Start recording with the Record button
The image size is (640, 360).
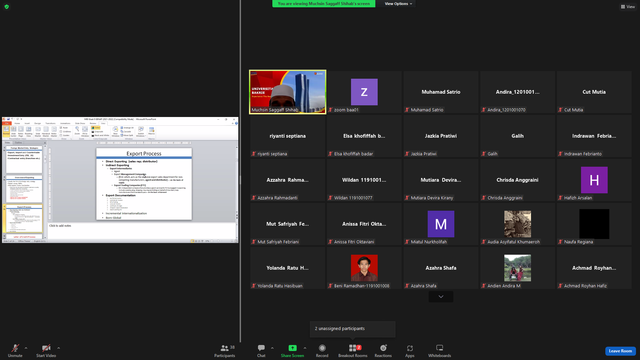click(x=322, y=350)
